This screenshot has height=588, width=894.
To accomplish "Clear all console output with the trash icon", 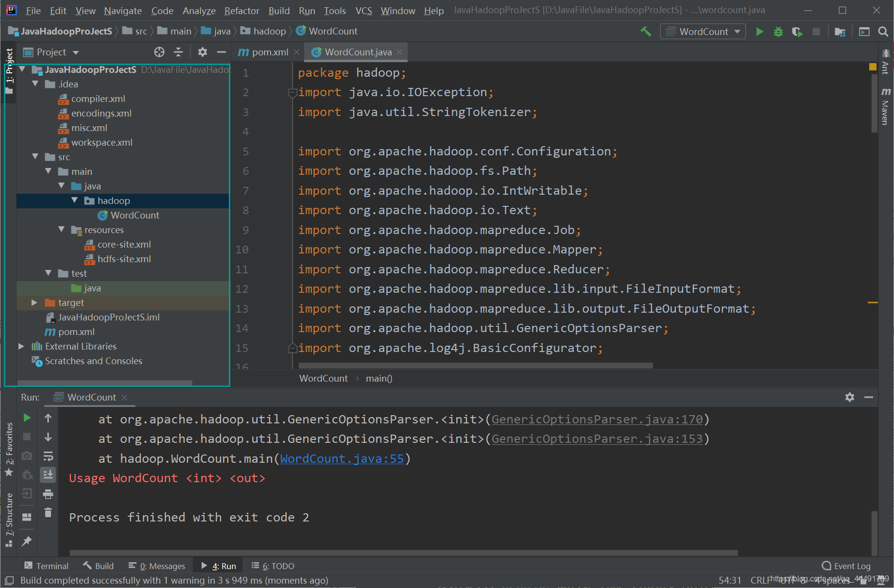I will coord(48,513).
